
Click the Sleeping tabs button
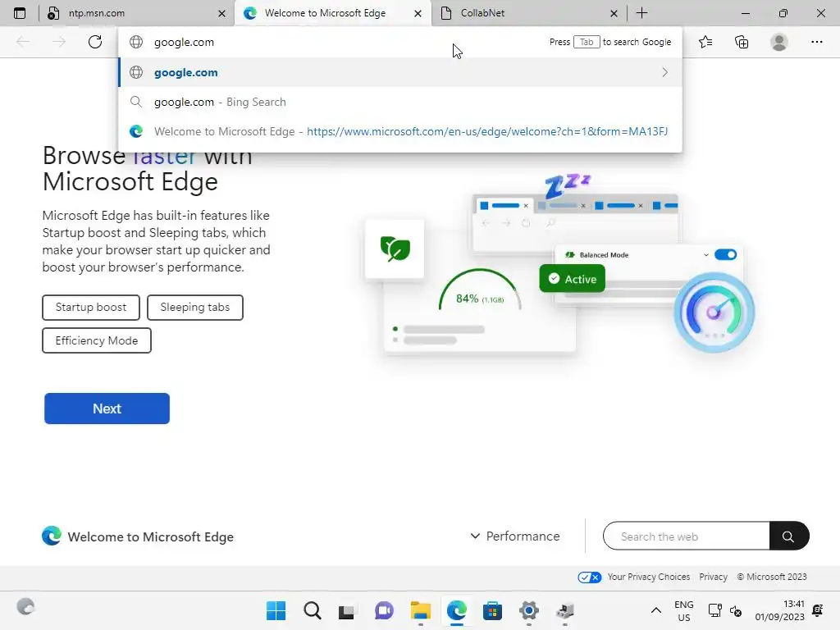[195, 308]
